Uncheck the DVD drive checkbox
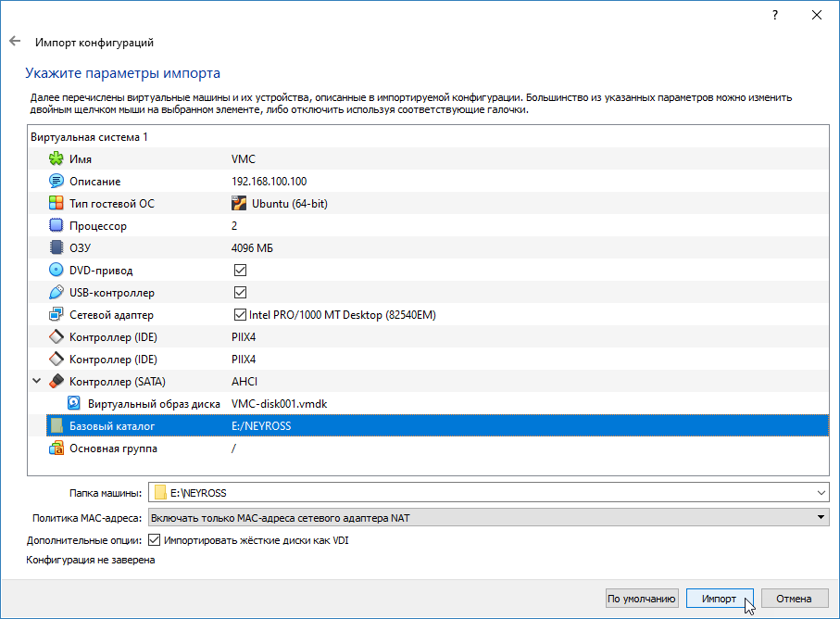 241,271
